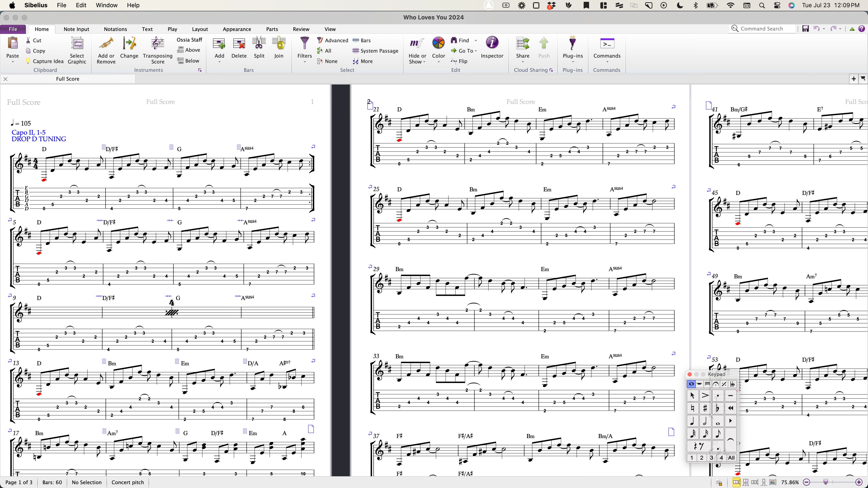Click the zoom slider handle
The image size is (868, 488).
[826, 482]
